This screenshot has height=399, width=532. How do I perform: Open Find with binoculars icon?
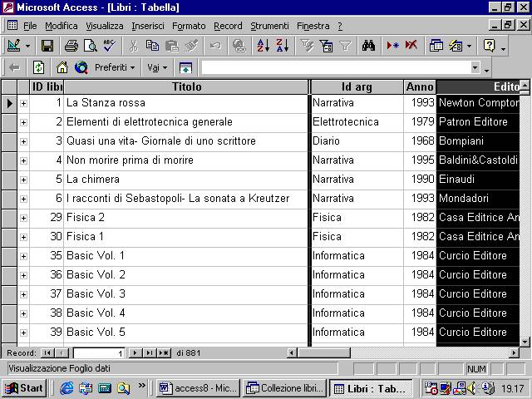(x=368, y=46)
